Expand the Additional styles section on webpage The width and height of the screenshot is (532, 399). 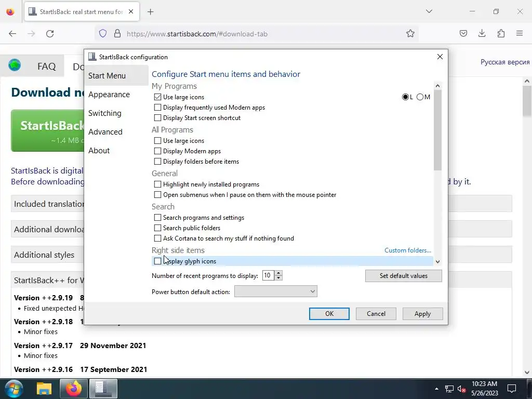44,255
